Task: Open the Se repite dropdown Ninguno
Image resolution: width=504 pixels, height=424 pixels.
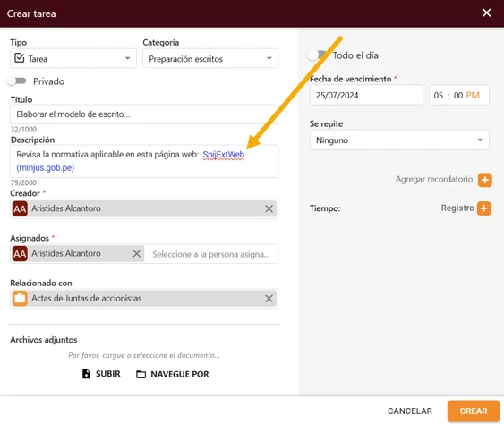Action: click(399, 140)
